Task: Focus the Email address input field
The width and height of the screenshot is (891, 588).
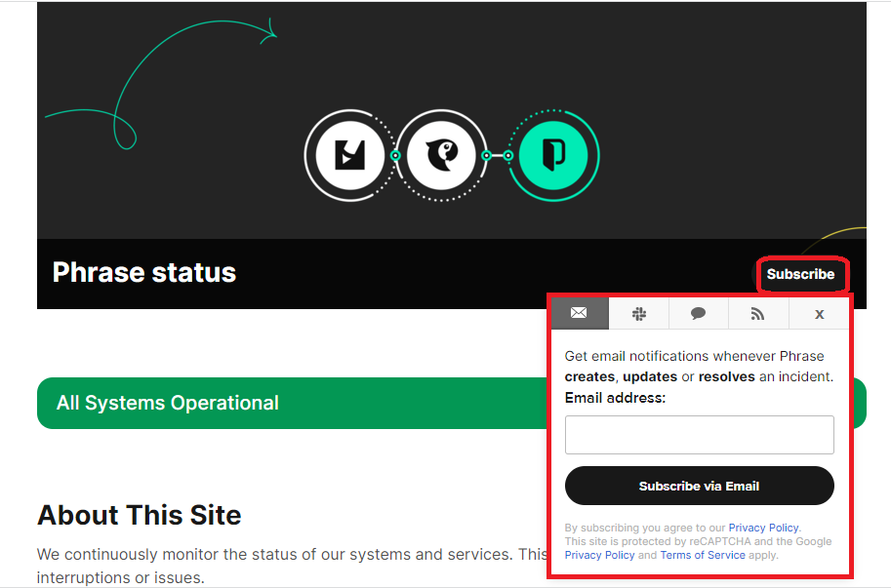Action: 699,435
